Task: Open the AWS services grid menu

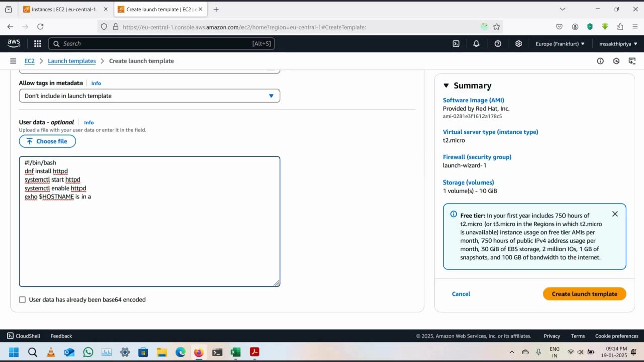Action: pos(37,44)
